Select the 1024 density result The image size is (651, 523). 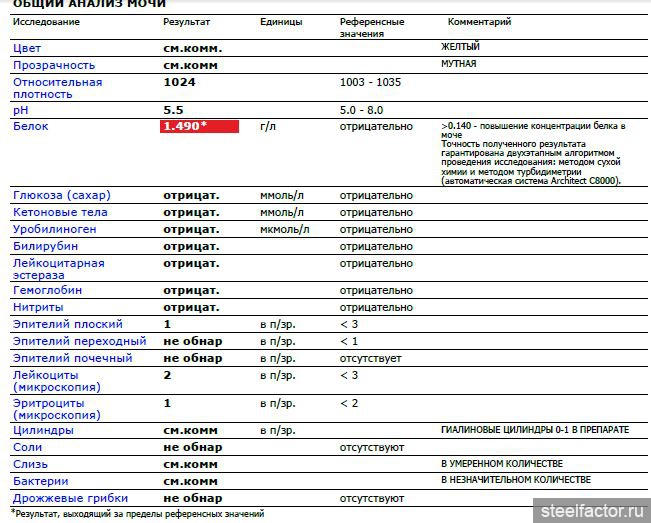click(179, 82)
